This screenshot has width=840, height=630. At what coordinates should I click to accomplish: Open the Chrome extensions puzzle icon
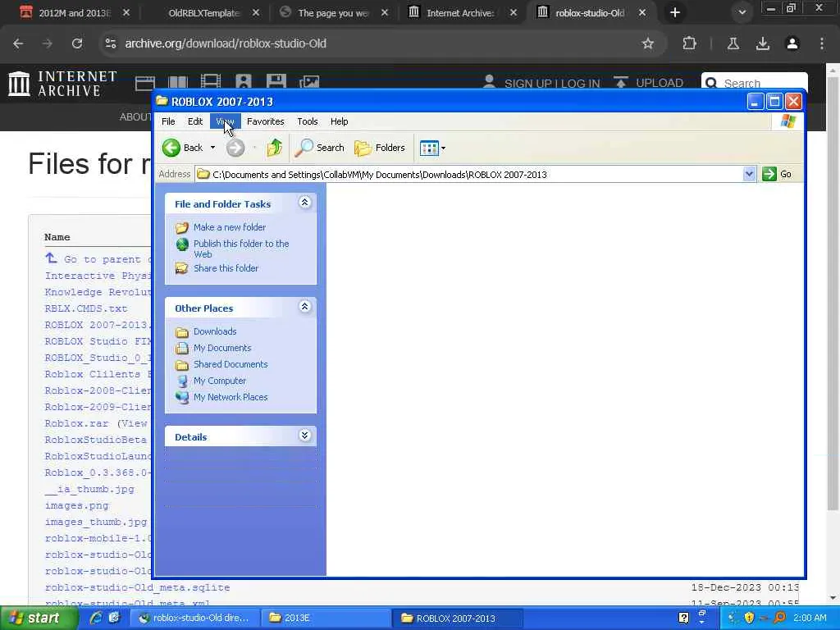point(689,43)
